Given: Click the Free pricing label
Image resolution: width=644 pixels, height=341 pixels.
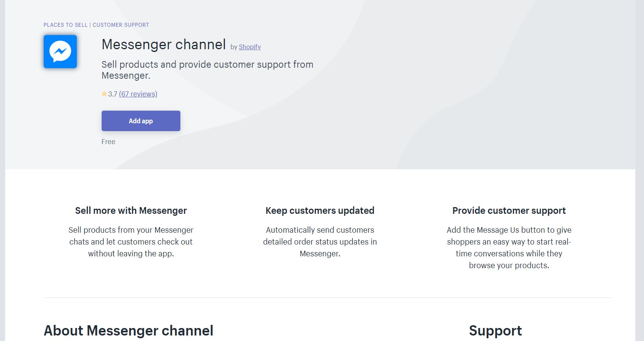Looking at the screenshot, I should point(108,142).
